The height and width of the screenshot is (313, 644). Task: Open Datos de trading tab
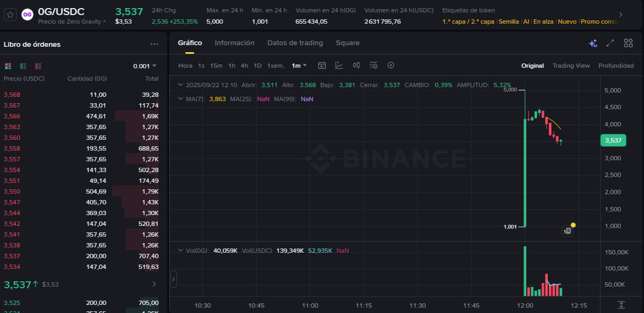point(295,42)
